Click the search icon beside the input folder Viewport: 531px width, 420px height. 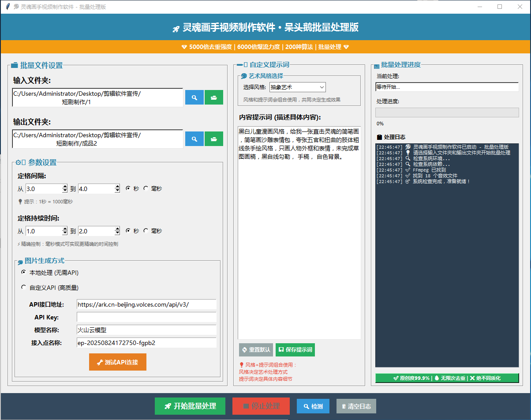click(194, 97)
